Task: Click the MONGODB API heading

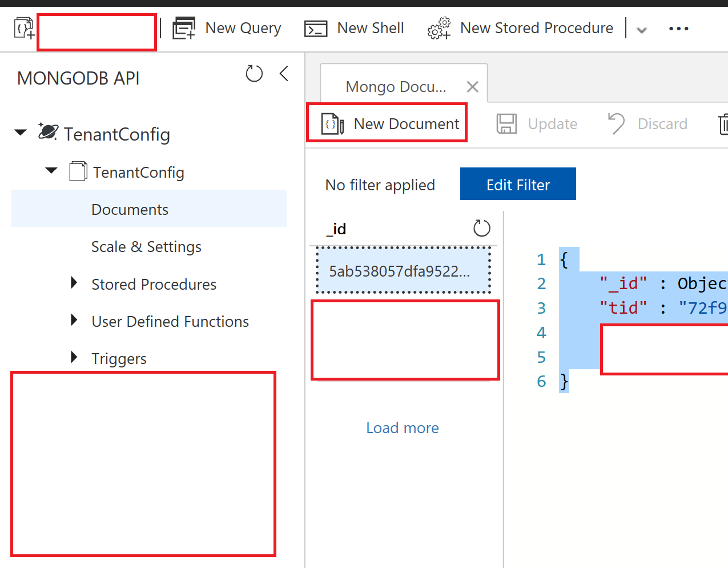Action: [78, 78]
